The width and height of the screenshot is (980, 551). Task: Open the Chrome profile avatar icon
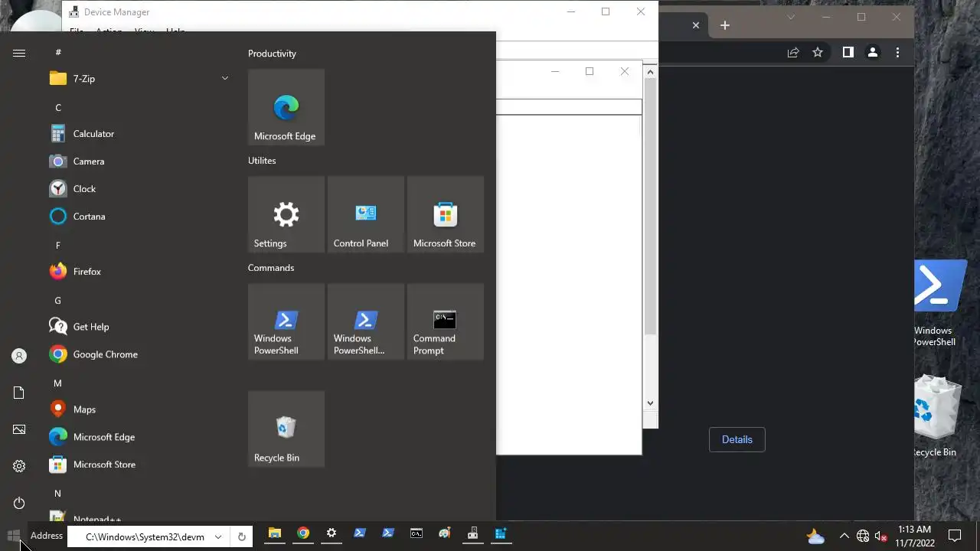pos(873,53)
